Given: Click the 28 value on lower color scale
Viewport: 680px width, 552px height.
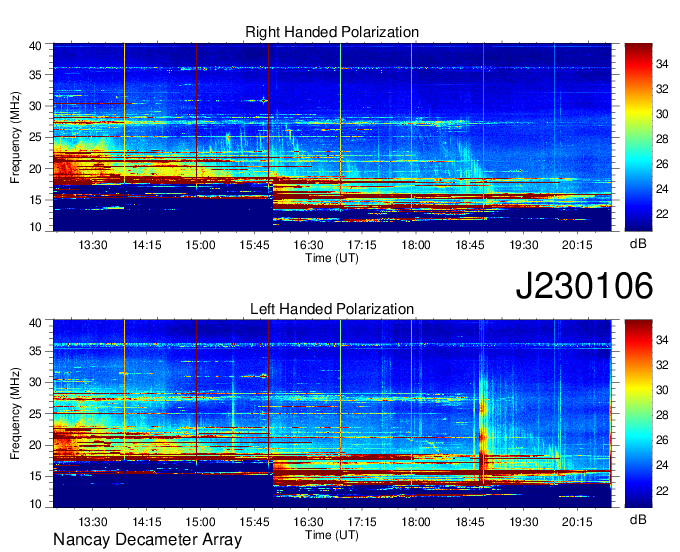Looking at the screenshot, I should 662,415.
